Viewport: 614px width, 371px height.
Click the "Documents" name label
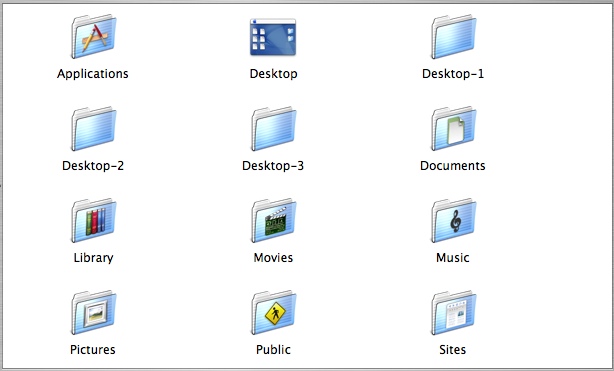[x=453, y=166]
